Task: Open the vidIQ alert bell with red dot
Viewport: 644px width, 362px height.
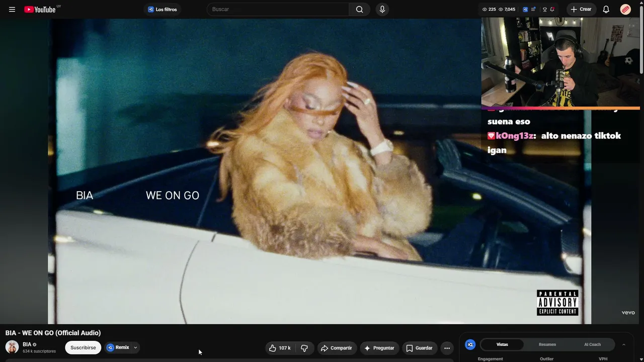Action: [552, 10]
